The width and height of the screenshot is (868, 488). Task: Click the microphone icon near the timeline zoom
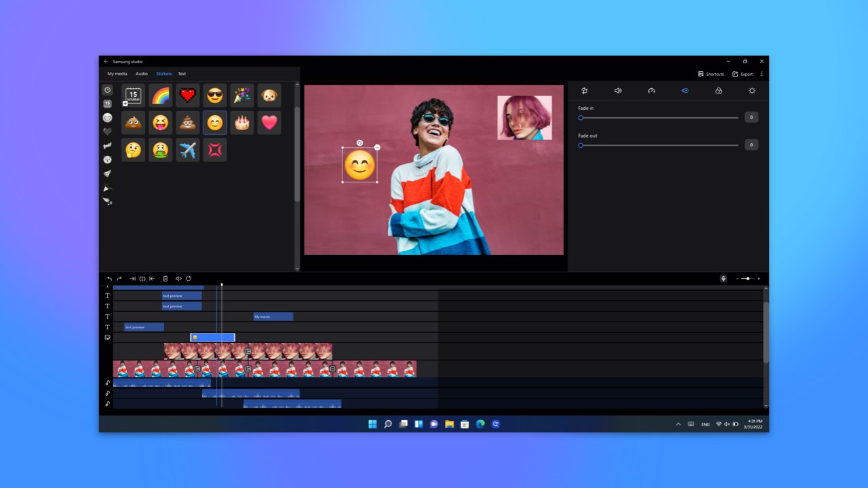(x=723, y=279)
